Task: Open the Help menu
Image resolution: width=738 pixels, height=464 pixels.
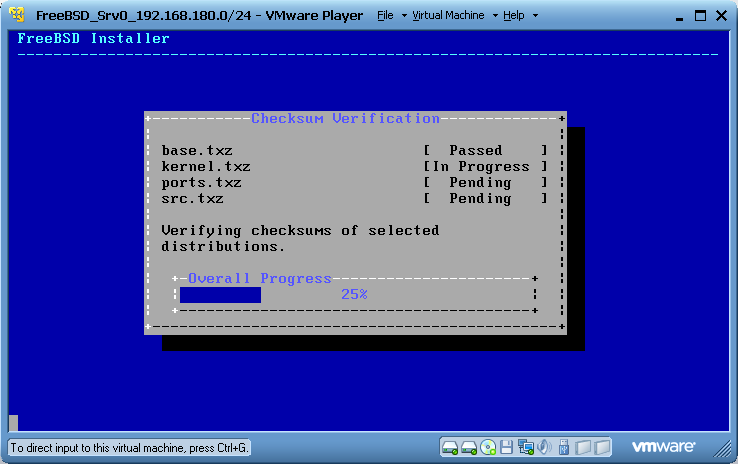Action: click(513, 16)
